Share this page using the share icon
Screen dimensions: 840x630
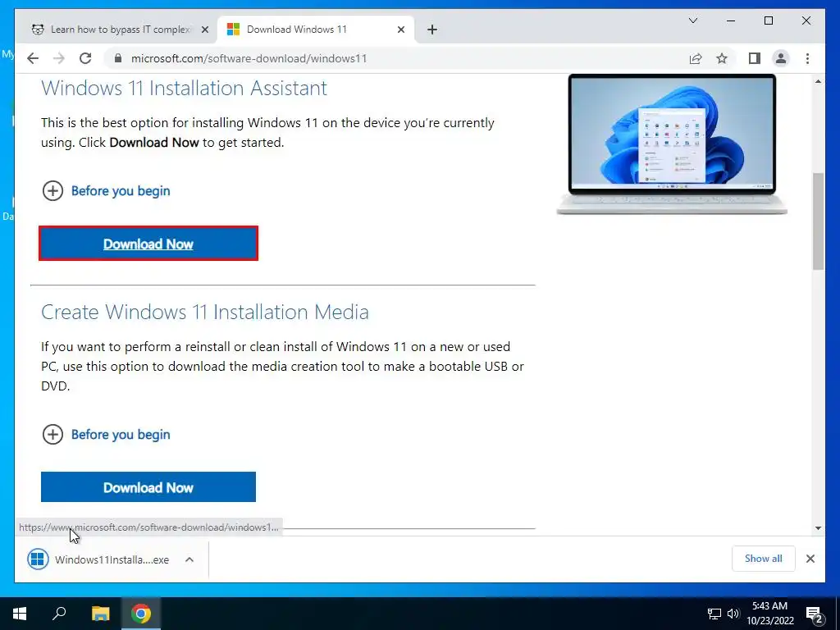tap(696, 58)
